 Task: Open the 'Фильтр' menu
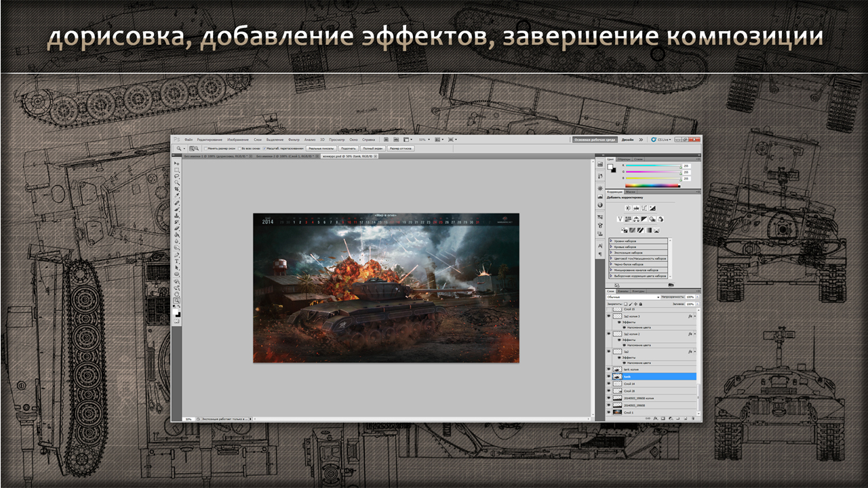(x=294, y=140)
